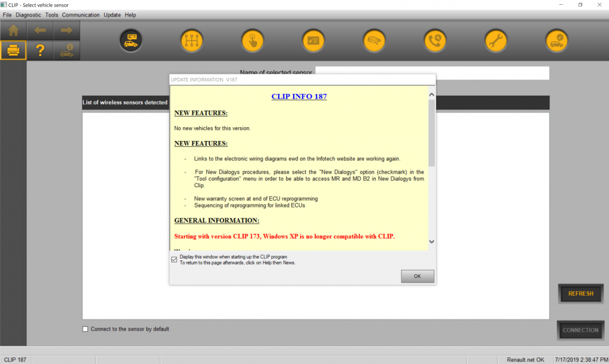Viewport: 609px width, 364px height.
Task: Restore down the CLIP window
Action: [x=580, y=5]
